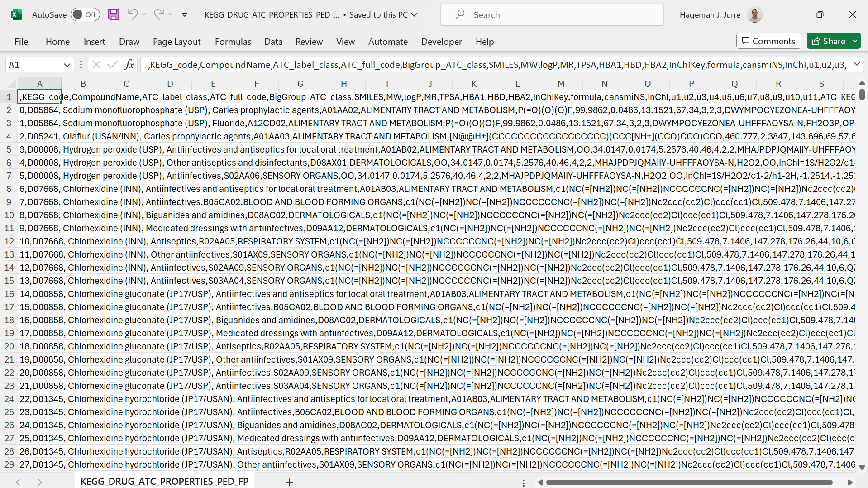Click the Search magnifier icon

pos(459,14)
